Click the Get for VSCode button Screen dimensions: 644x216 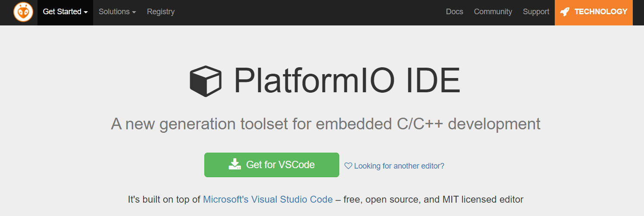(272, 165)
